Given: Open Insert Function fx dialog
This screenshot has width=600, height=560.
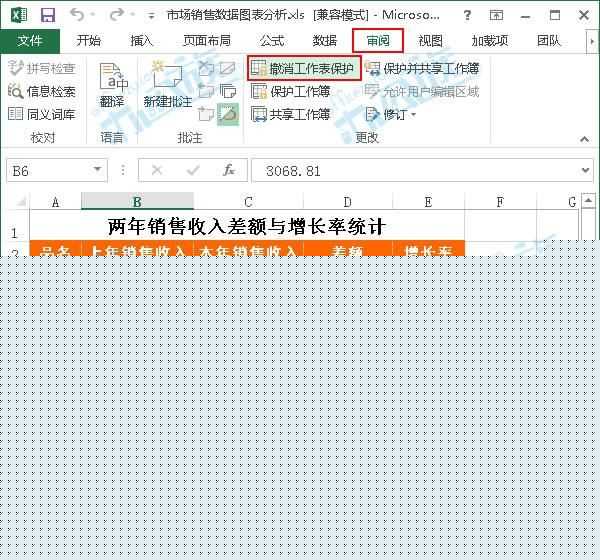Looking at the screenshot, I should tap(228, 170).
